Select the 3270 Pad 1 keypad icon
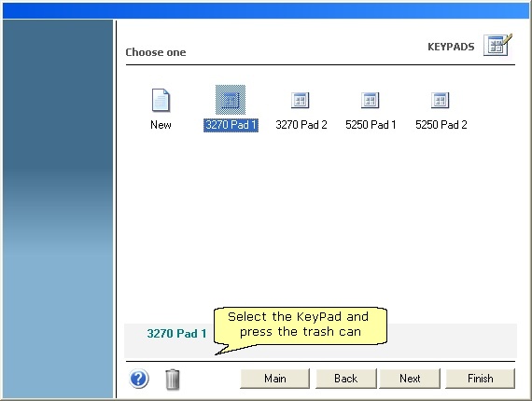The height and width of the screenshot is (401, 532). point(231,100)
